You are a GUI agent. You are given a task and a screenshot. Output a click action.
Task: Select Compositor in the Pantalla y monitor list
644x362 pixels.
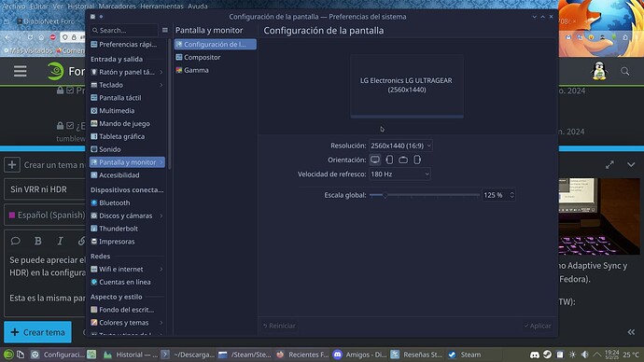216,57
